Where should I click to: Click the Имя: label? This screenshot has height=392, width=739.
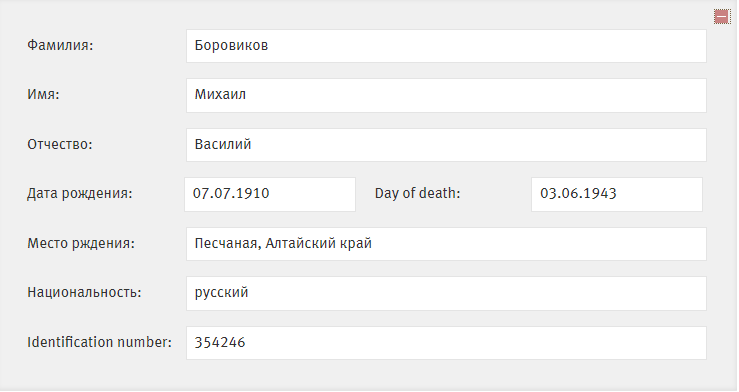[43, 95]
